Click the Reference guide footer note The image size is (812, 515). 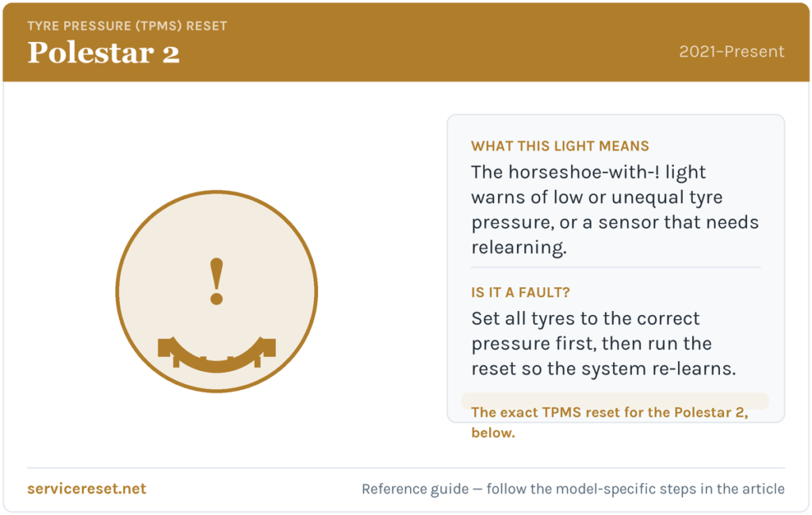573,489
